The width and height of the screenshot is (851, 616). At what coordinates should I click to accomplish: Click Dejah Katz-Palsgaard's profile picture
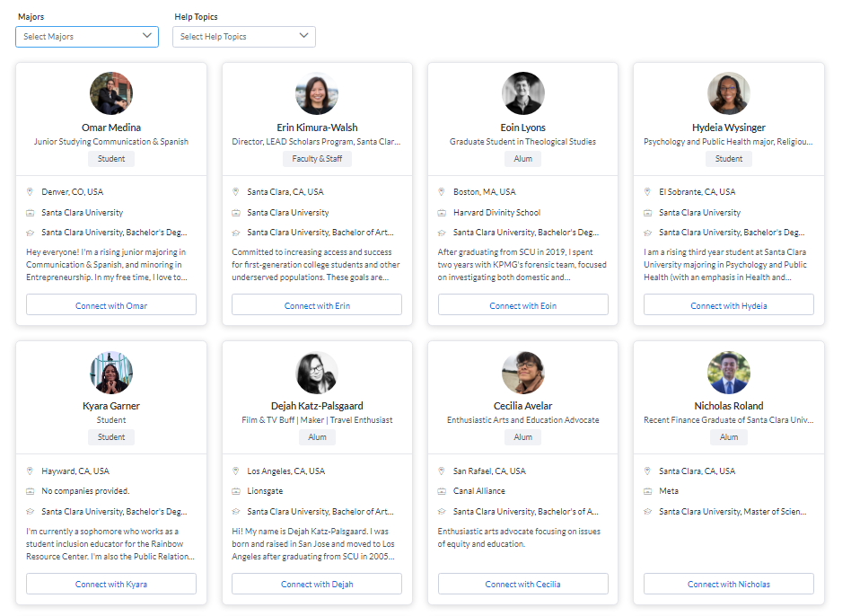click(x=317, y=373)
